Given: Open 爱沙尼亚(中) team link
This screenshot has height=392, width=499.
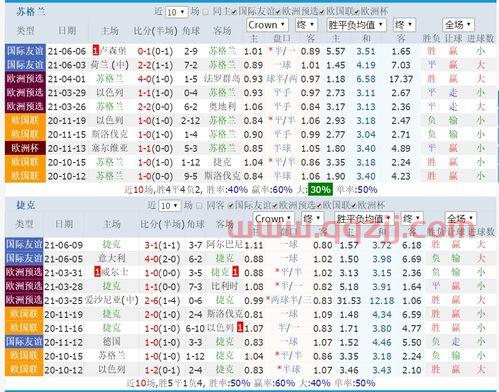Looking at the screenshot, I should click(111, 300).
